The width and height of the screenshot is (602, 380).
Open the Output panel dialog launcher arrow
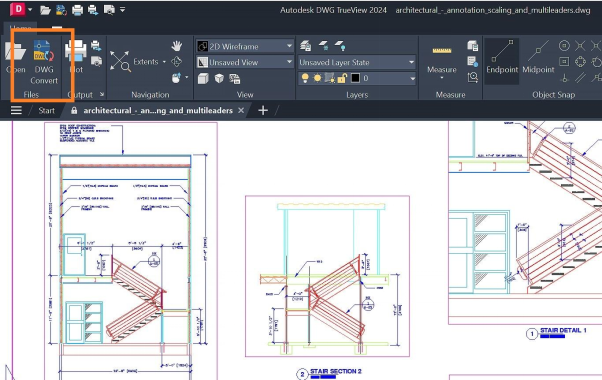tap(102, 94)
